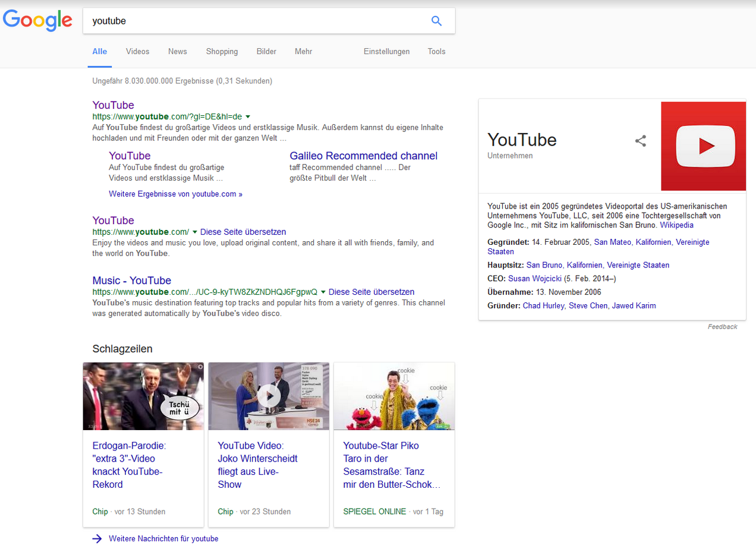Expand dropdown arrow beside youtube.com/?gl=DE URL

[x=248, y=116]
